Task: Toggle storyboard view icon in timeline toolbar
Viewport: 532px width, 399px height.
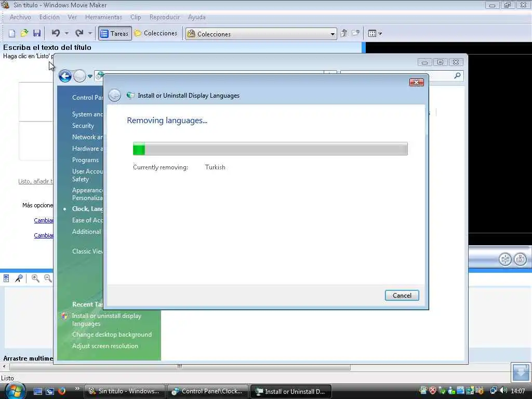Action: coord(6,278)
